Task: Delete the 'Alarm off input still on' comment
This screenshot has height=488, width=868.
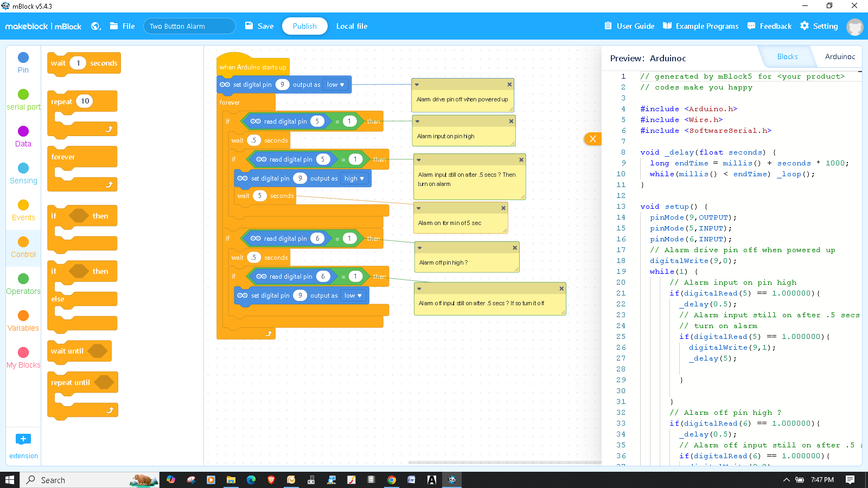Action: click(x=561, y=288)
